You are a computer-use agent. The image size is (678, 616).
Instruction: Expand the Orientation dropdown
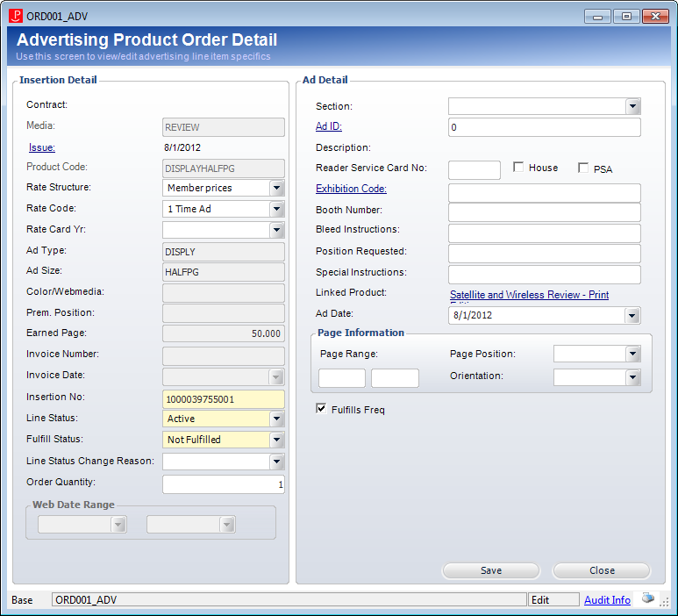632,377
